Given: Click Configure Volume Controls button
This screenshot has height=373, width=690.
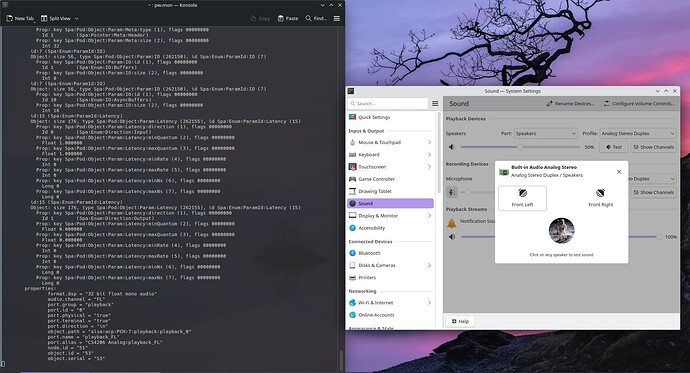Looking at the screenshot, I should tap(639, 103).
